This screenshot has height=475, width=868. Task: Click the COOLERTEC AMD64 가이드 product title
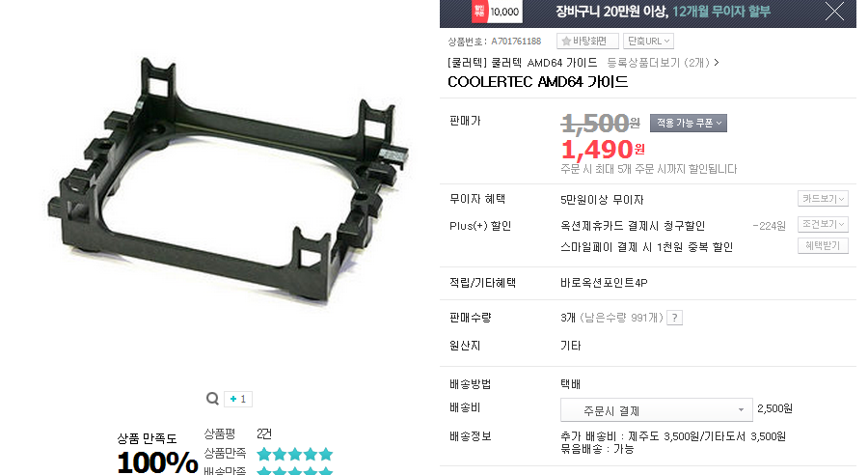click(537, 82)
